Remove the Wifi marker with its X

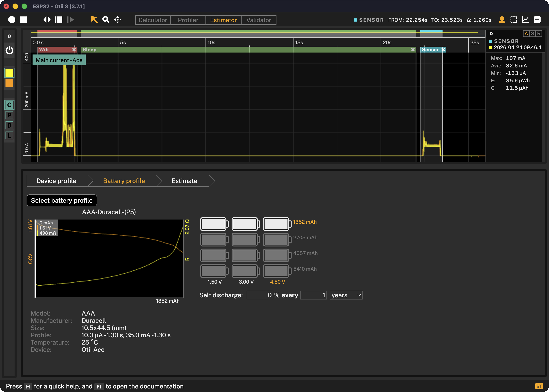pyautogui.click(x=74, y=49)
